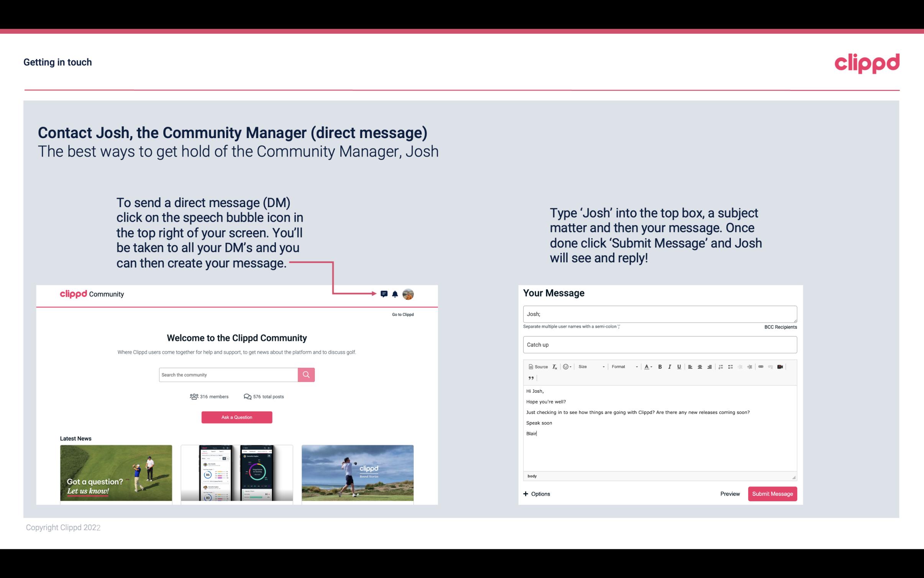The image size is (924, 578).
Task: Click the Go to Clippd link
Action: tap(402, 314)
